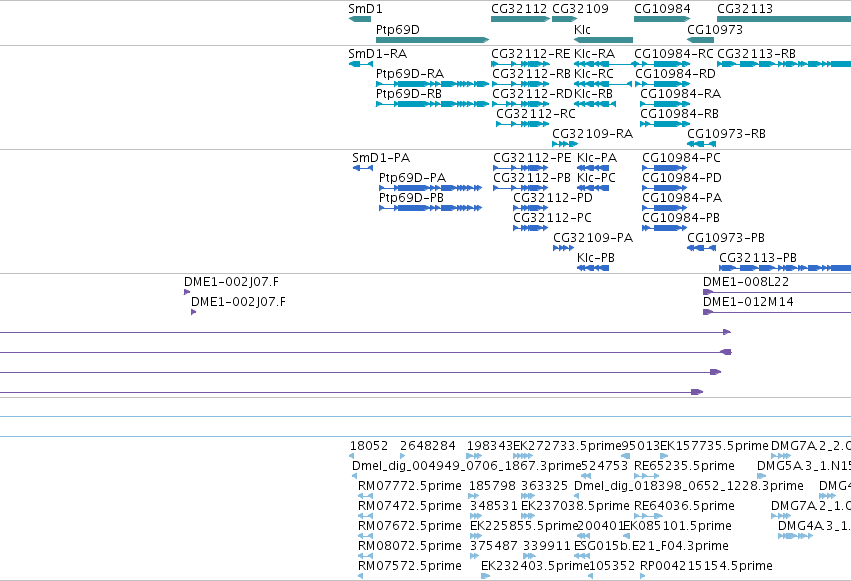The width and height of the screenshot is (851, 581).
Task: Select transcript CG10984-RC
Action: pos(674,54)
